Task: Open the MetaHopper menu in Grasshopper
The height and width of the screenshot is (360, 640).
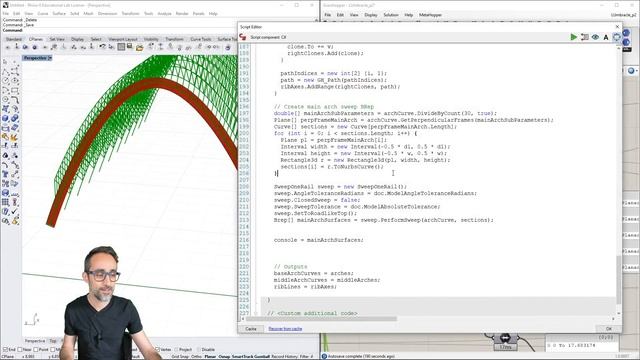Action: pos(430,15)
